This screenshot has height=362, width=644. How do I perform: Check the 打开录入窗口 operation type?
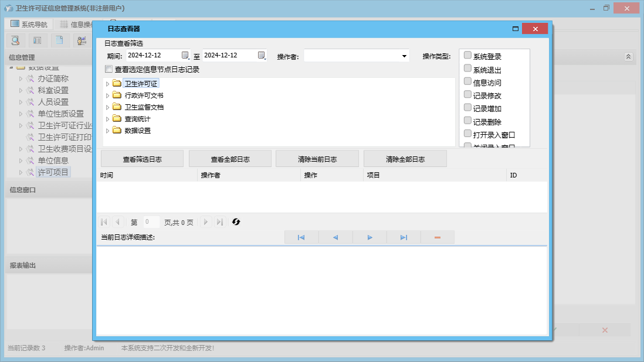click(467, 133)
